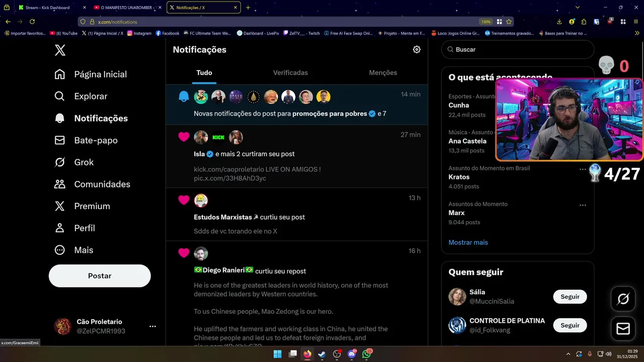Open browser downloads arrow icon

point(559,22)
